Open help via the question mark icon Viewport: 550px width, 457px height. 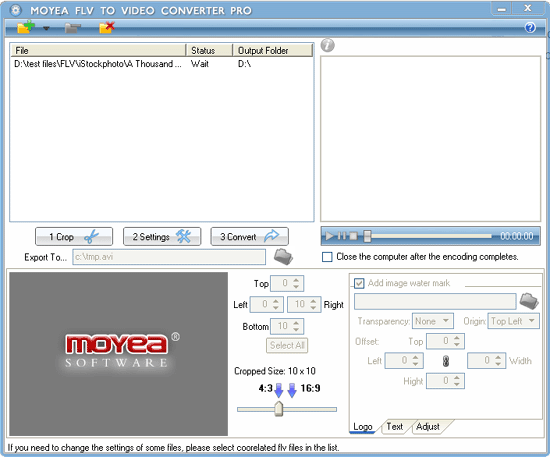coord(530,27)
